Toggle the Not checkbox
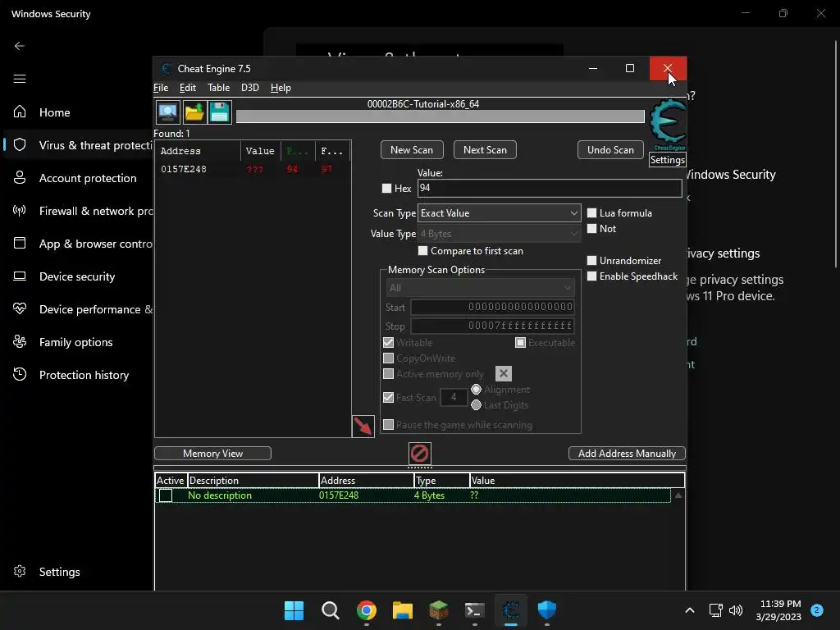 click(591, 228)
